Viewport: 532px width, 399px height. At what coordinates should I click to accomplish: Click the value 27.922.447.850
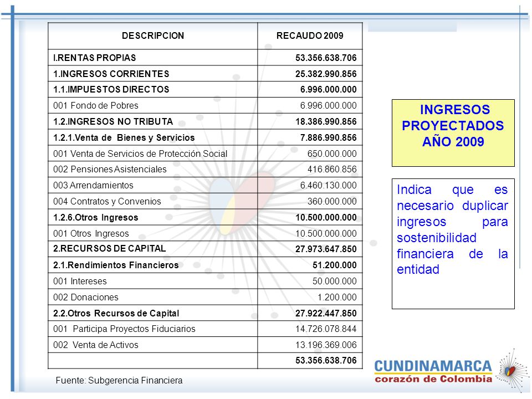click(x=326, y=313)
